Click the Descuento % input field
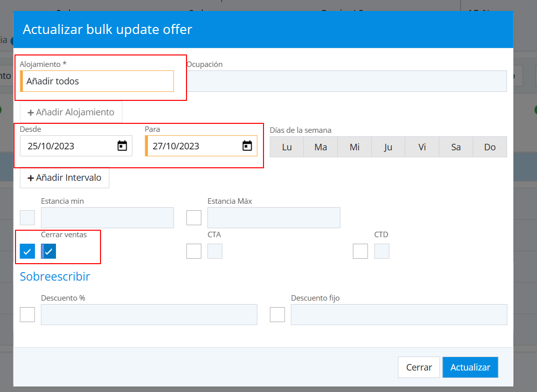The height and width of the screenshot is (392, 537). [149, 315]
